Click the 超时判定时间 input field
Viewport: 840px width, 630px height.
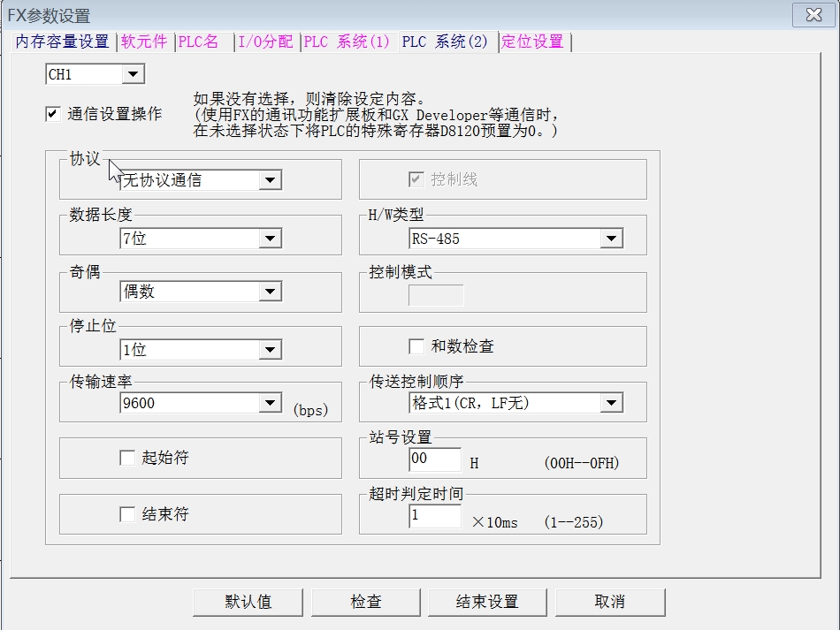434,516
